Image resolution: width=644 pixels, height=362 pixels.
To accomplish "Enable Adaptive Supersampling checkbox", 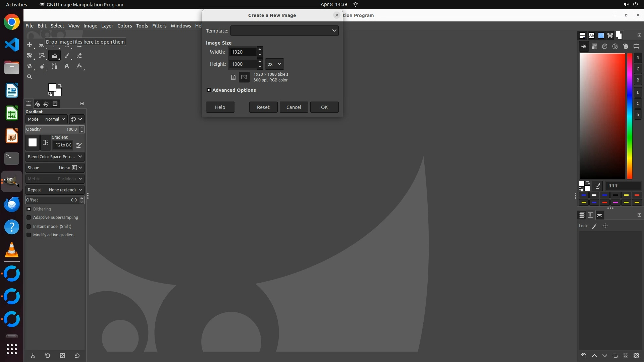I will point(29,218).
